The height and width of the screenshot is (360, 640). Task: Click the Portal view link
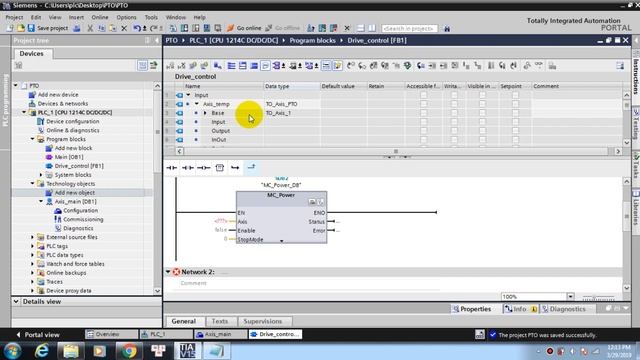tap(38, 335)
